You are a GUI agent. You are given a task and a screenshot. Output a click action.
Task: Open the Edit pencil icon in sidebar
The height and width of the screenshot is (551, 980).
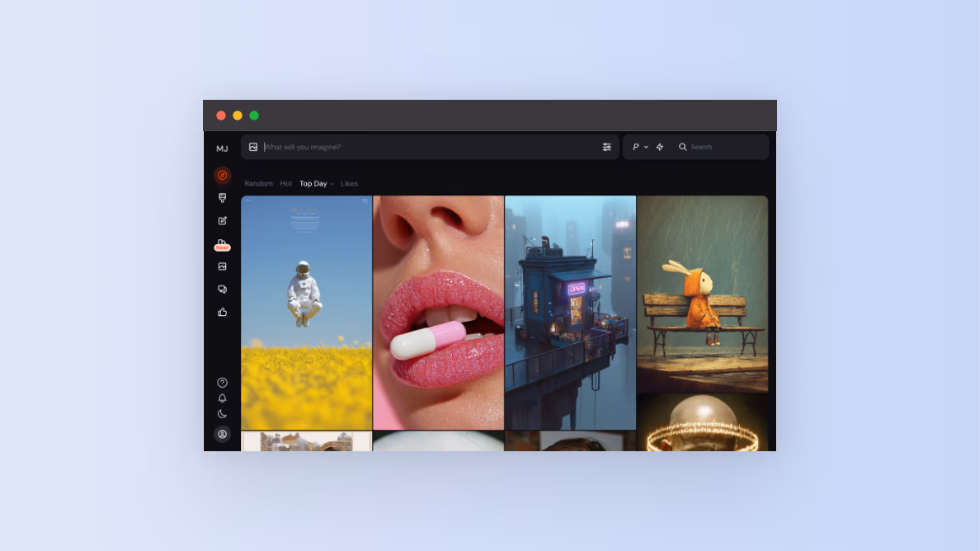[x=222, y=221]
